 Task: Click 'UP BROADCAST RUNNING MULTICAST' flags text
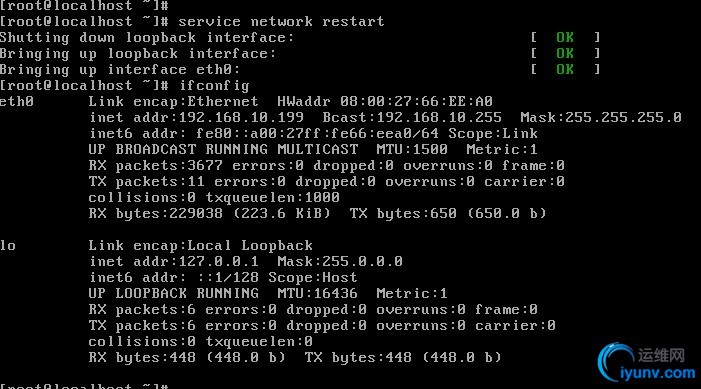223,149
